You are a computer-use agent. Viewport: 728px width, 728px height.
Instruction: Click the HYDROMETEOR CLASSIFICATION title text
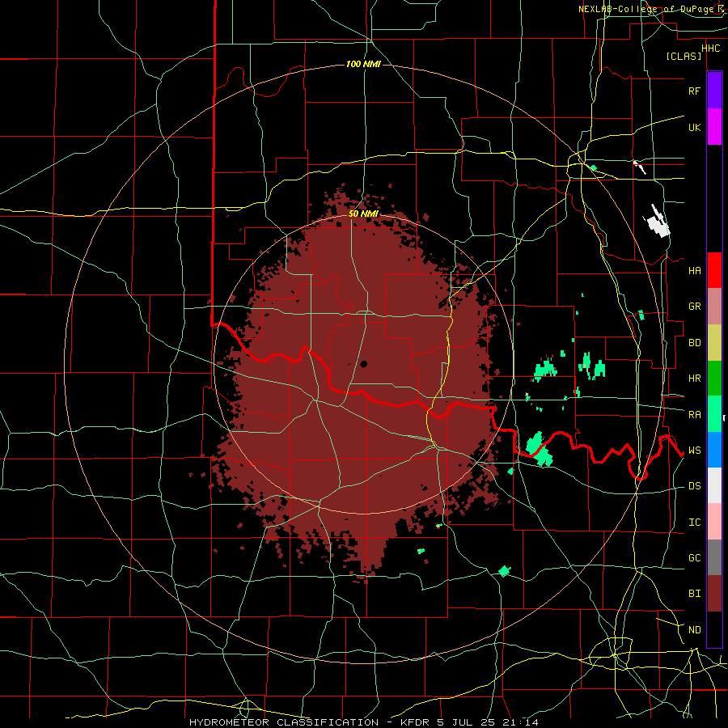pyautogui.click(x=283, y=722)
